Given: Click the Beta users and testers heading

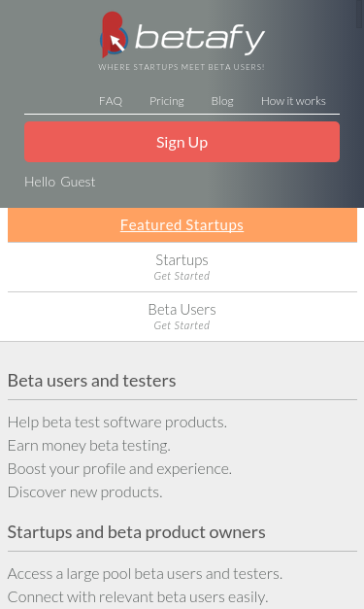Looking at the screenshot, I should click(x=91, y=381).
